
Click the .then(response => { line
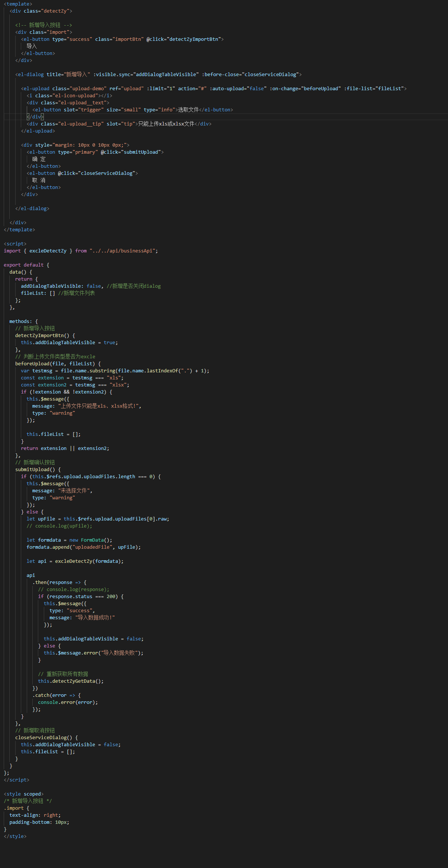(x=59, y=582)
